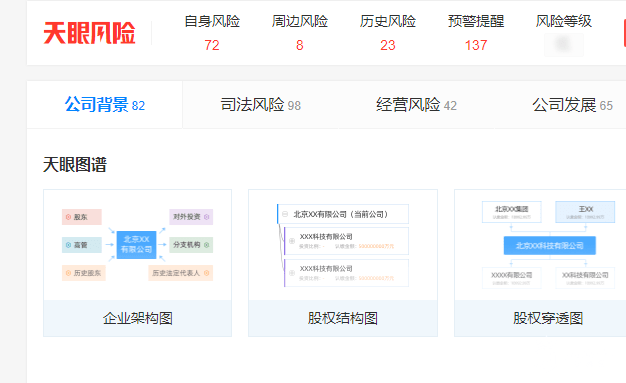Expand the second XXX科技有限公司 row
Viewport: 626px width, 383px height.
(x=292, y=273)
